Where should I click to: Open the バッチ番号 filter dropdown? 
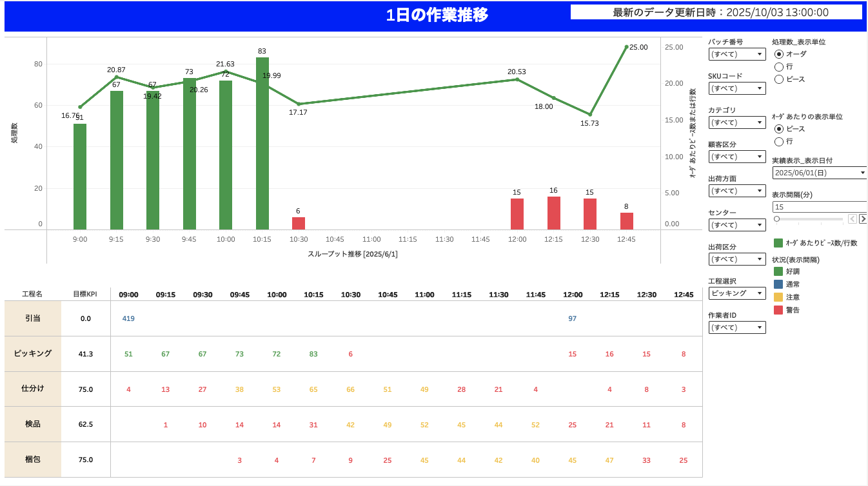point(737,54)
